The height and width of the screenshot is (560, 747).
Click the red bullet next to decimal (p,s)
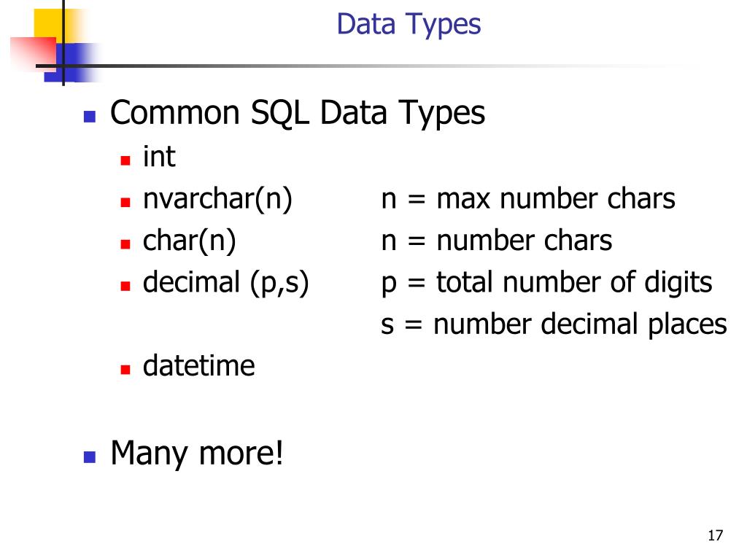125,286
